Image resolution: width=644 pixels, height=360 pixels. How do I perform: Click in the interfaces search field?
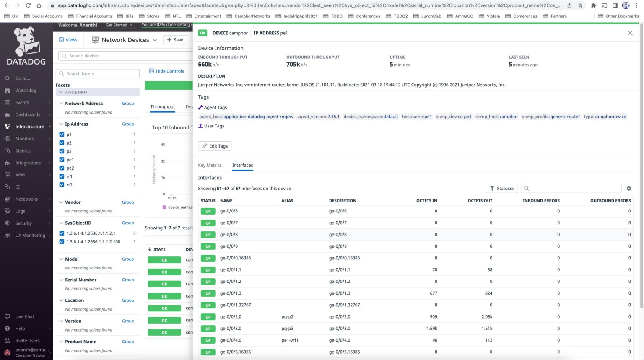[x=571, y=188]
